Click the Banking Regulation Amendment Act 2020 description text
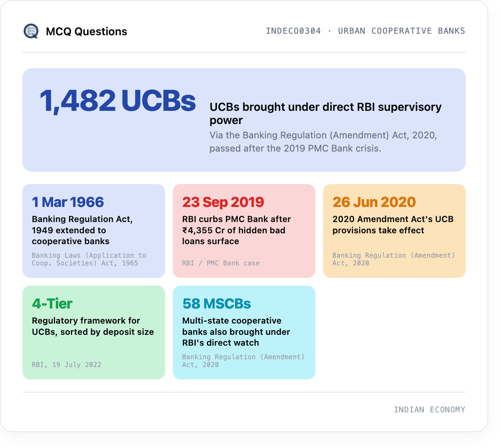This screenshot has height=448, width=501. (x=323, y=142)
